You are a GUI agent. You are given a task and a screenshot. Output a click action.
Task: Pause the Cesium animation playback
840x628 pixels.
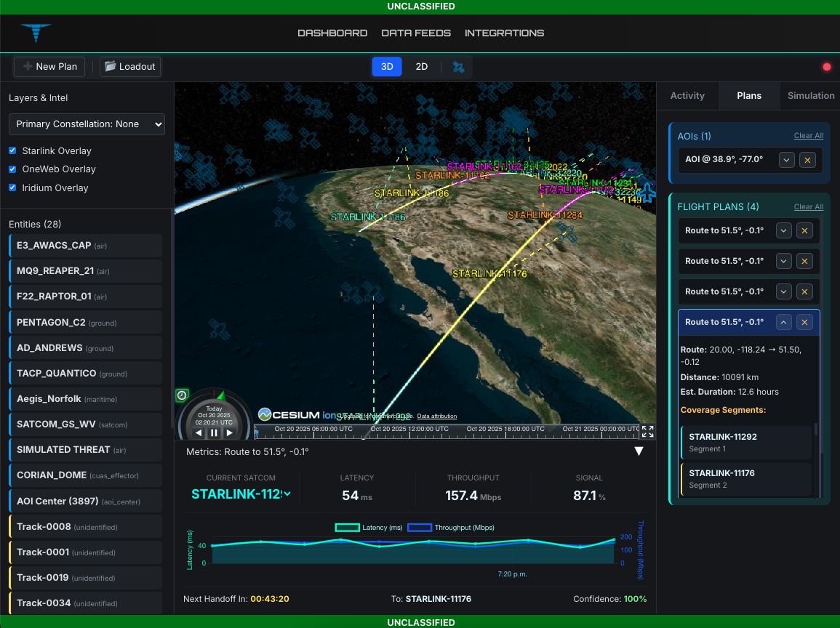(x=212, y=432)
